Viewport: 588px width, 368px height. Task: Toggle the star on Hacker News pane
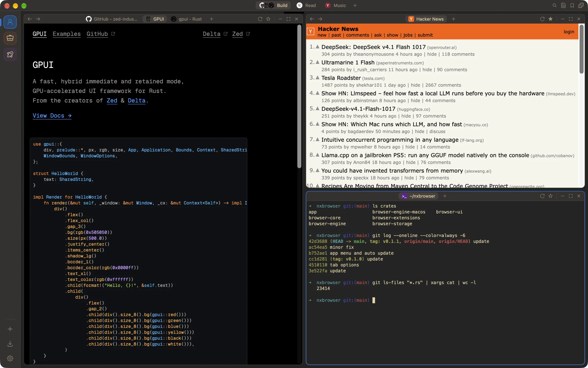tap(551, 19)
